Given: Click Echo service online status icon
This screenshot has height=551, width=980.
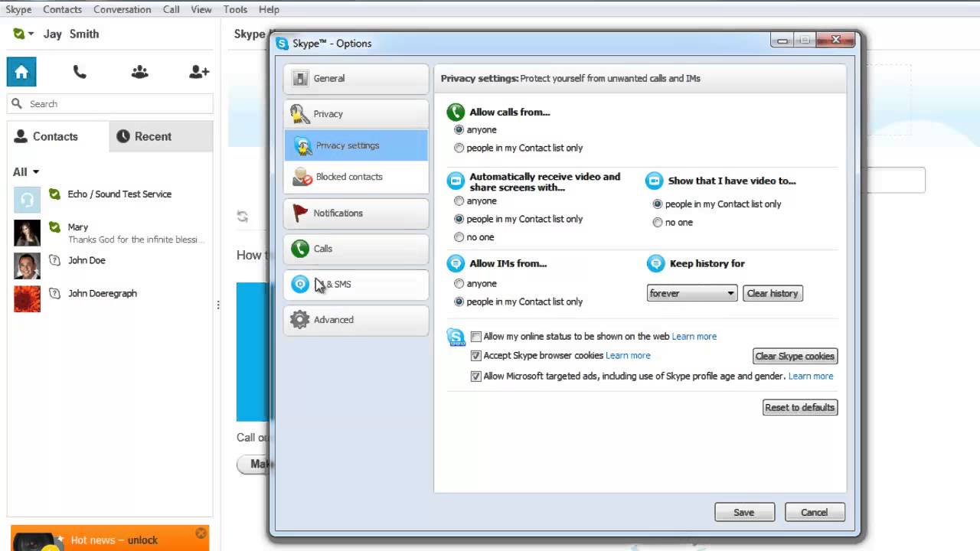Looking at the screenshot, I should point(54,194).
